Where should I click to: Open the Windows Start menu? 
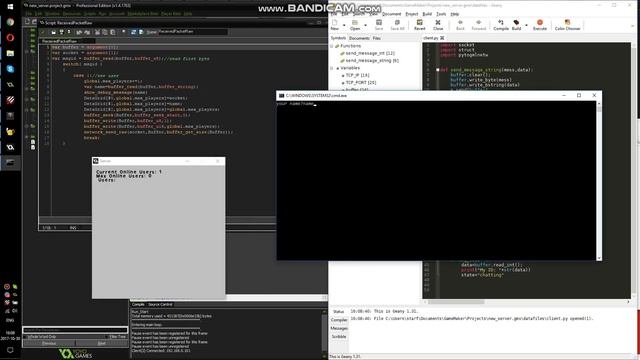click(x=10, y=7)
